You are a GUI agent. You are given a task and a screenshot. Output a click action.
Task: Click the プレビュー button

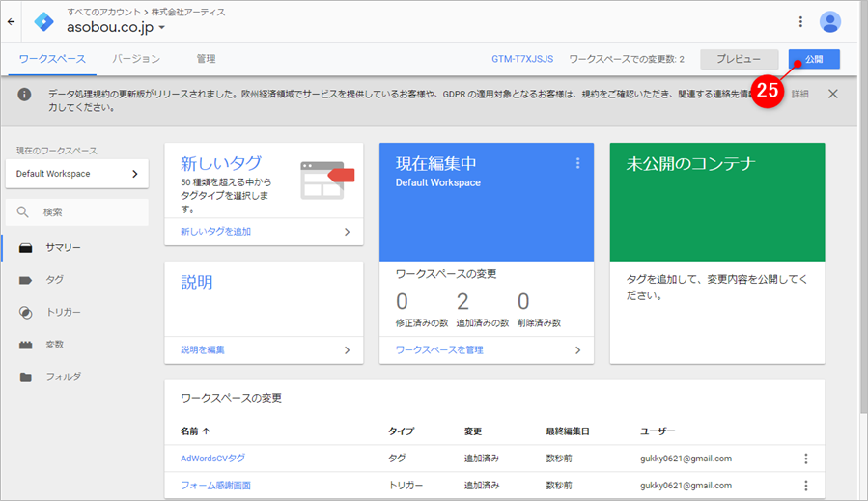pos(739,59)
